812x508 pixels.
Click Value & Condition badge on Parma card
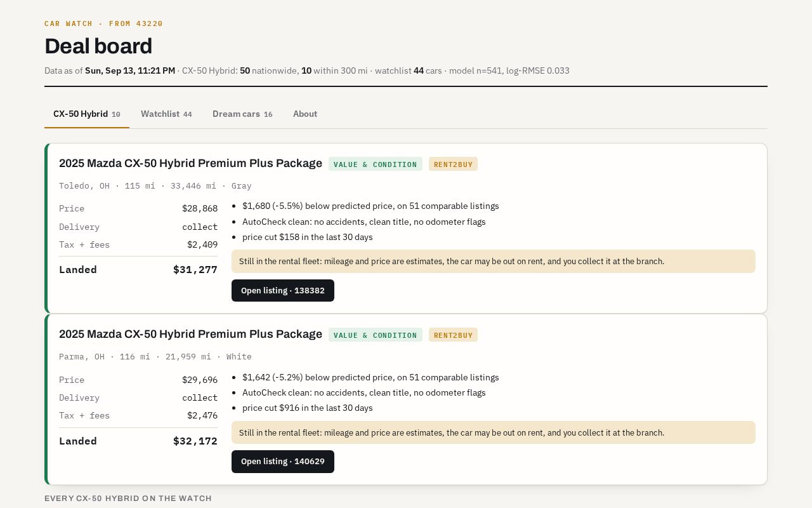[376, 335]
